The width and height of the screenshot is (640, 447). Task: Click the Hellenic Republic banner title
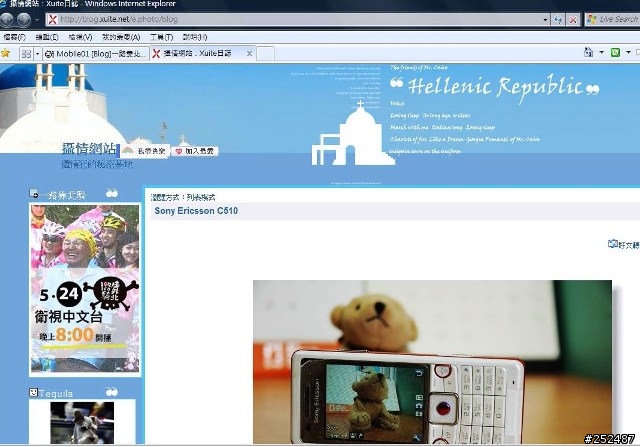tap(495, 87)
